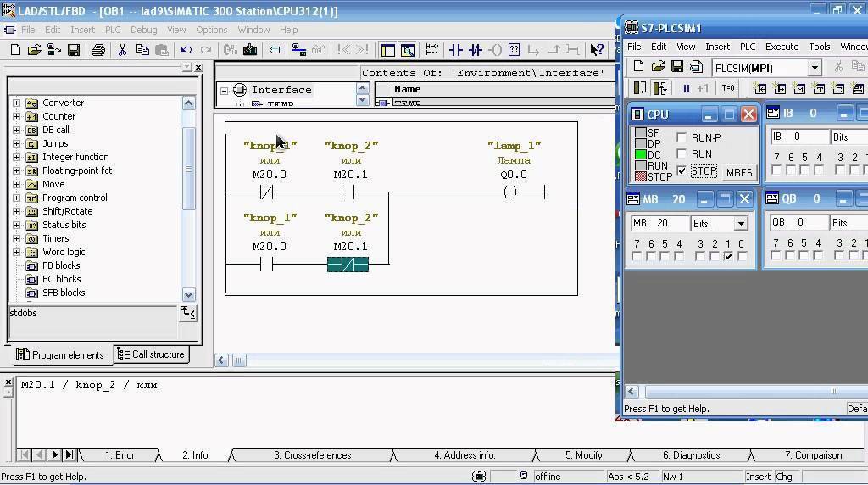Click the Download to PLC icon
The image size is (868, 485).
[x=250, y=50]
